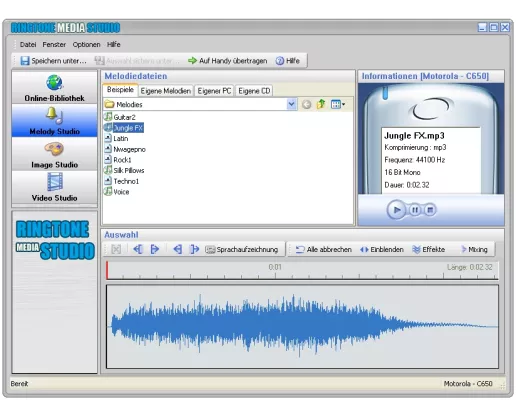Open the Online-Bibliothek section

point(54,88)
